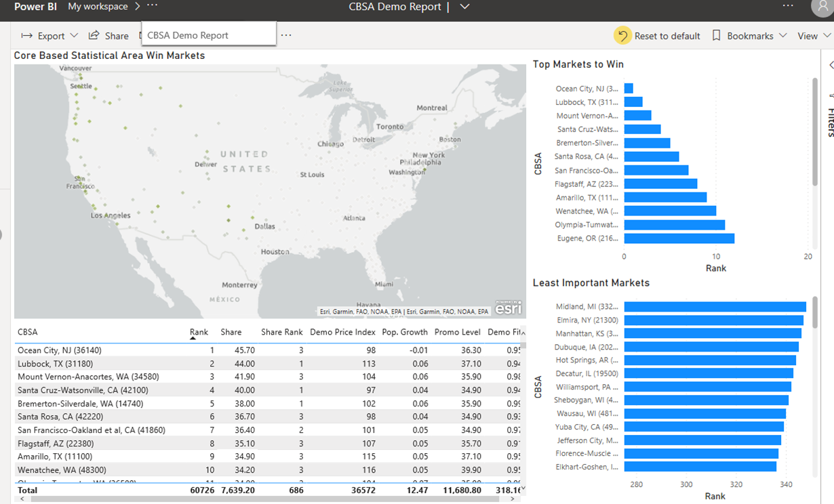Click CBSA Demo Report page name box
The width and height of the screenshot is (834, 504).
click(x=209, y=34)
